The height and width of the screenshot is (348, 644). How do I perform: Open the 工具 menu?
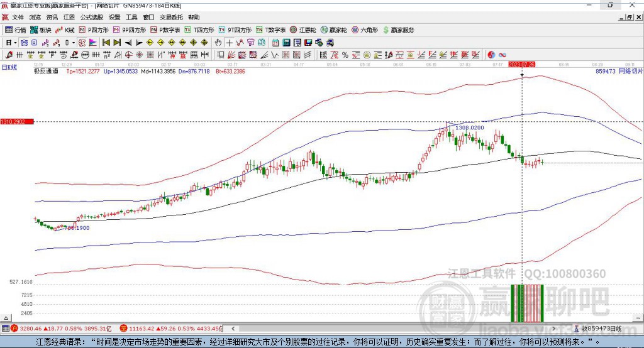[x=131, y=17]
